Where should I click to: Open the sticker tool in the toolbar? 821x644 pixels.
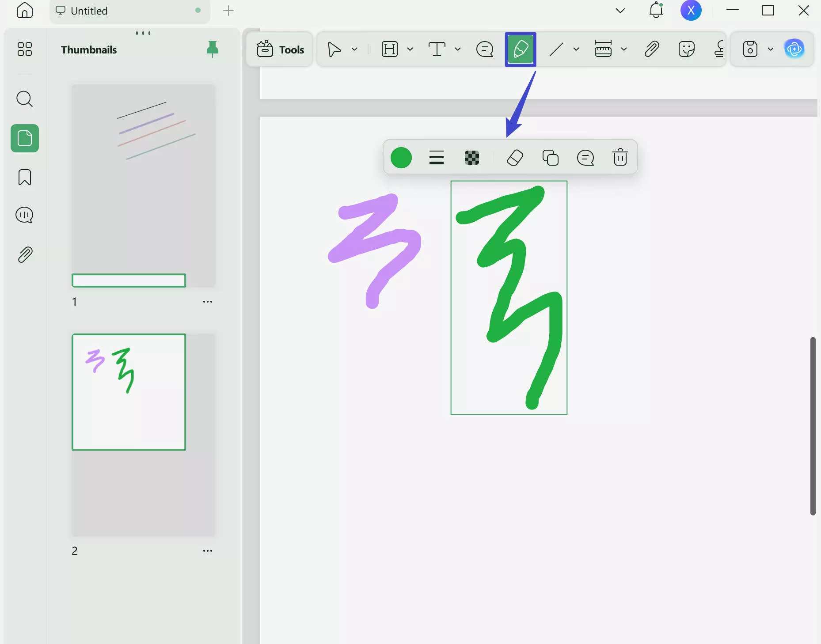click(686, 49)
